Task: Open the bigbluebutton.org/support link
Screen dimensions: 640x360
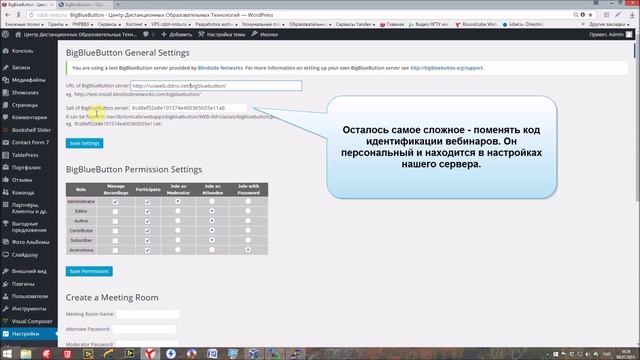Action: pyautogui.click(x=447, y=68)
